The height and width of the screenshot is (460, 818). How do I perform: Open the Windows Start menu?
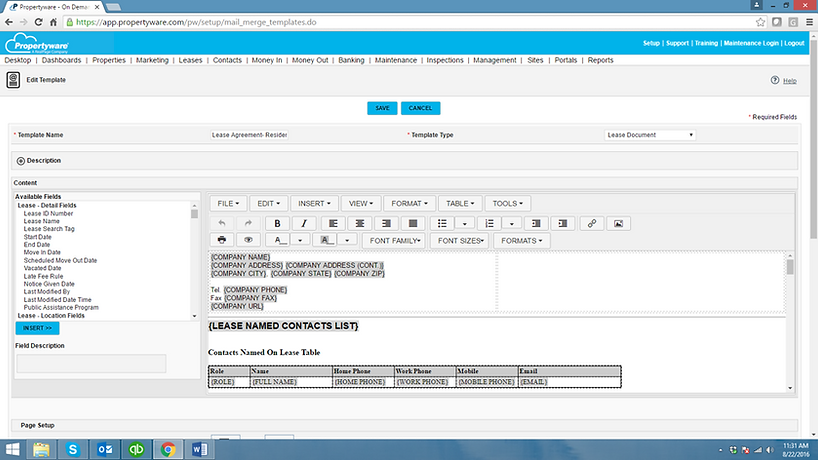(12, 449)
